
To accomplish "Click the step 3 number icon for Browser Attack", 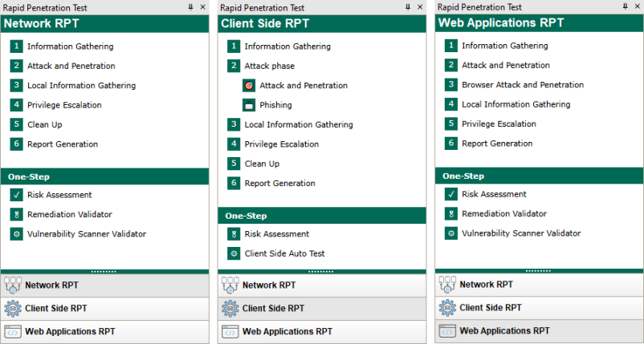I will point(451,85).
